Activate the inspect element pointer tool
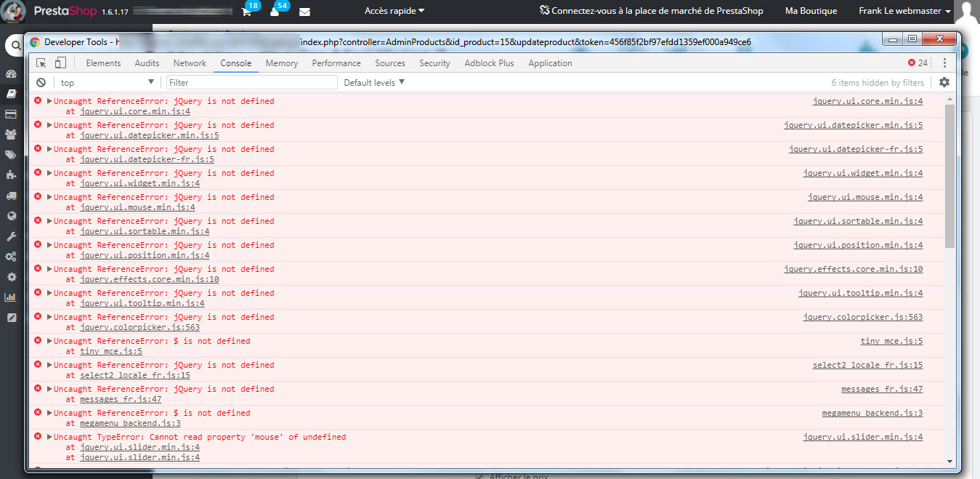 tap(42, 63)
